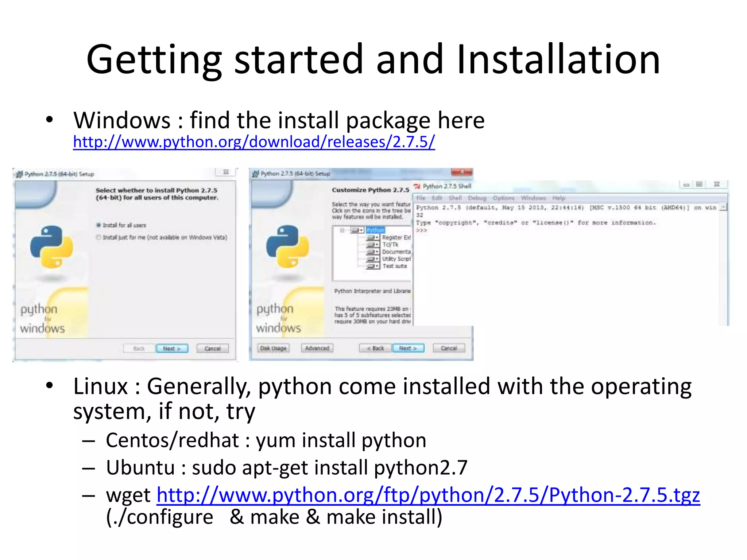Click the installer icon in first Setup titlebar
This screenshot has width=747, height=560.
[x=19, y=174]
